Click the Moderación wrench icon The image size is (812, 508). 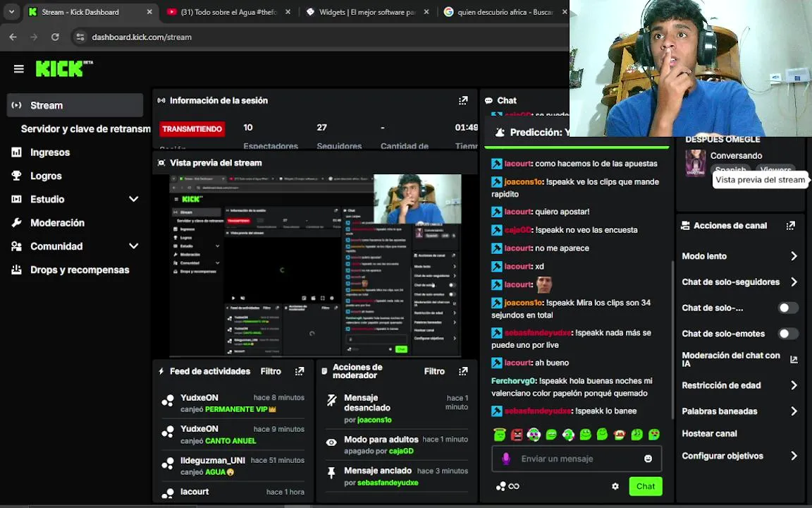click(17, 223)
